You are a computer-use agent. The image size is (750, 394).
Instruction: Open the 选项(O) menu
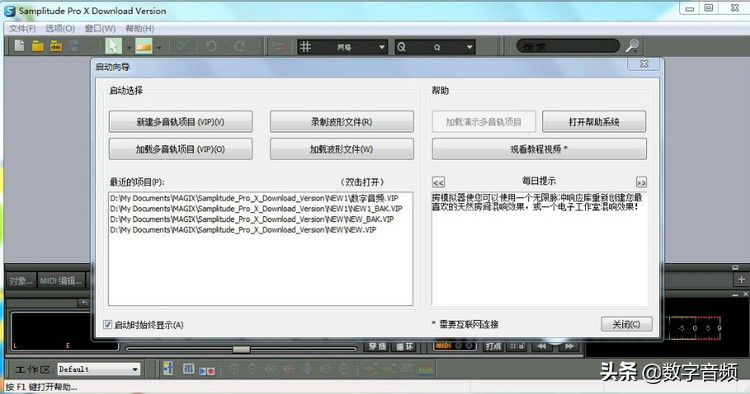(x=60, y=29)
